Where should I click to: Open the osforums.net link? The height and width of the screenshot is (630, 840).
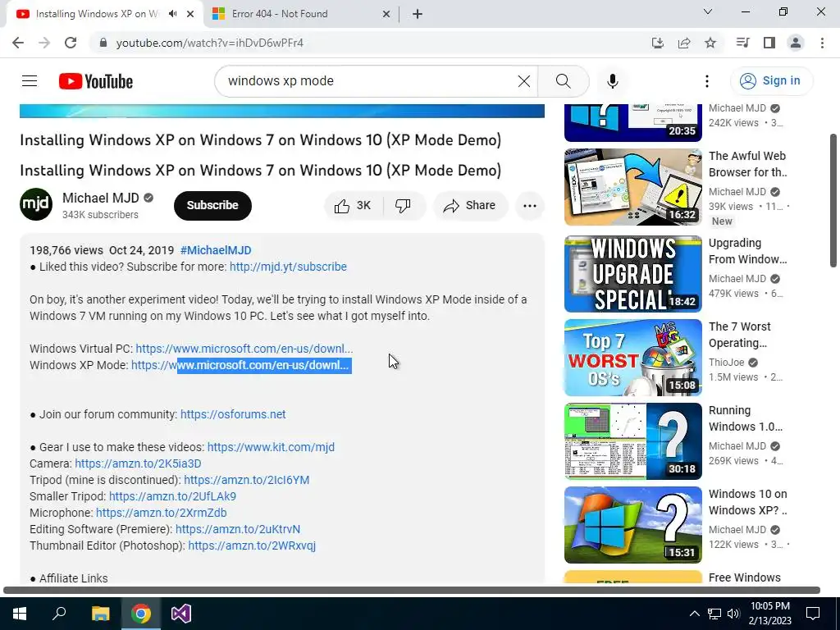[x=233, y=414]
